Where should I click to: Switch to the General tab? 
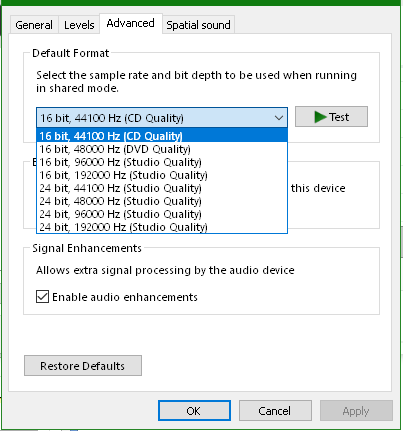[x=34, y=25]
